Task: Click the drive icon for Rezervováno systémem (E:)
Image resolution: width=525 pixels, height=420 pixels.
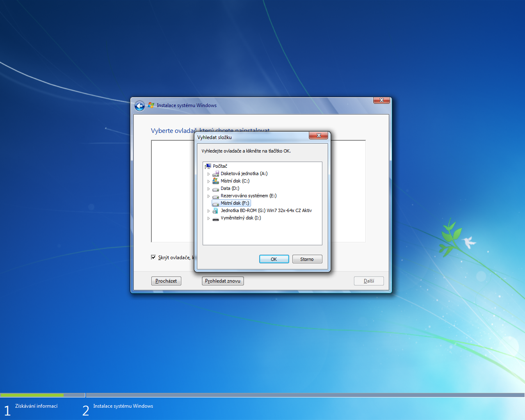Action: tap(216, 196)
